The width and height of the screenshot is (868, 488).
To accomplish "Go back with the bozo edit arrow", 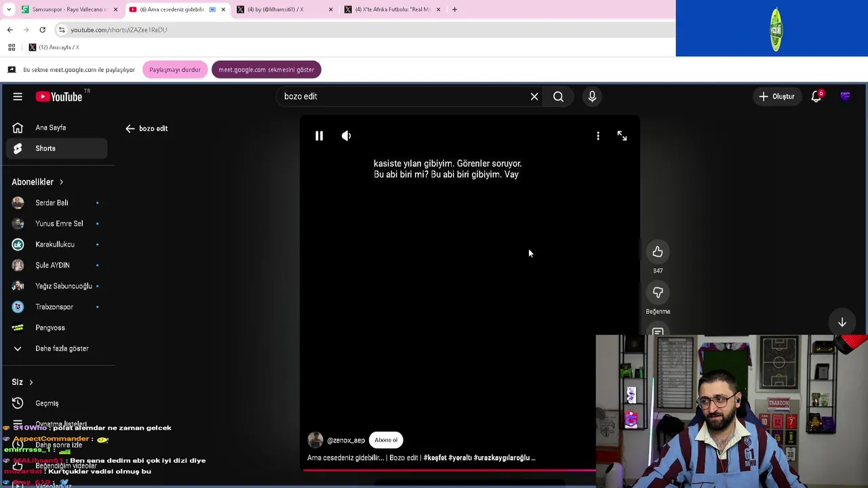I will pos(130,128).
